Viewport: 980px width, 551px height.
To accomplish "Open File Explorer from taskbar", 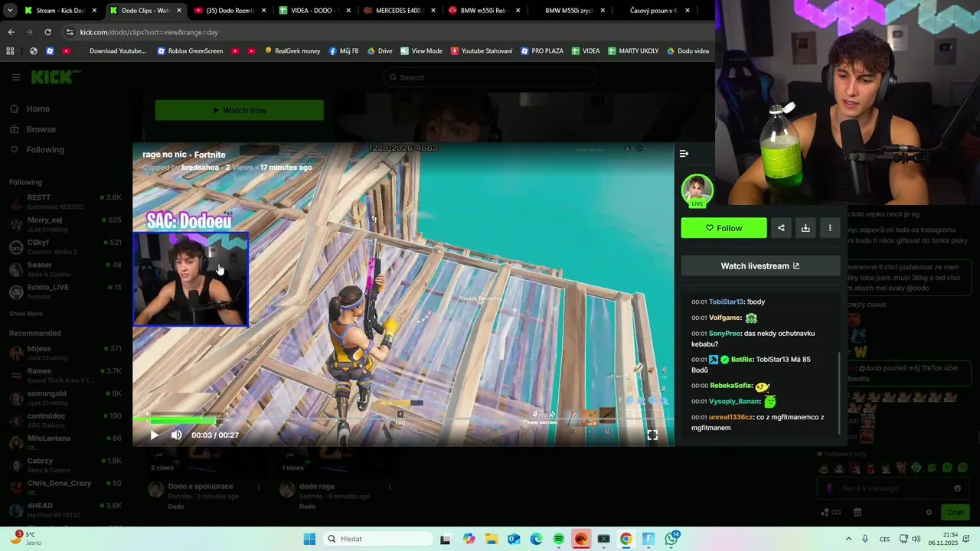I will tap(492, 539).
